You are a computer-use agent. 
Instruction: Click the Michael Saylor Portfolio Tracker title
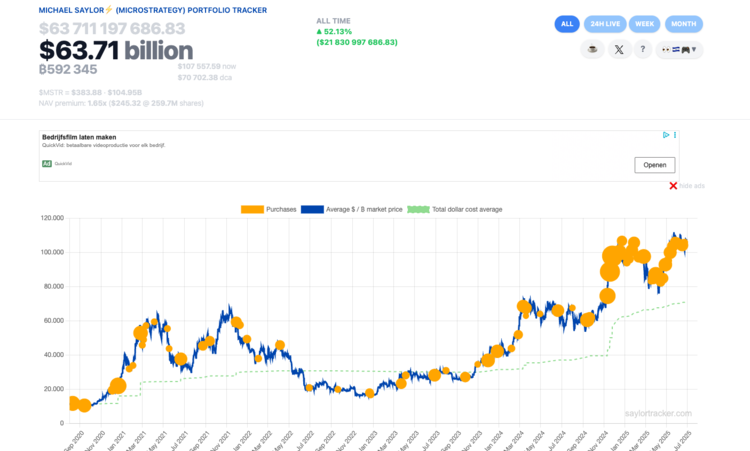tap(153, 10)
